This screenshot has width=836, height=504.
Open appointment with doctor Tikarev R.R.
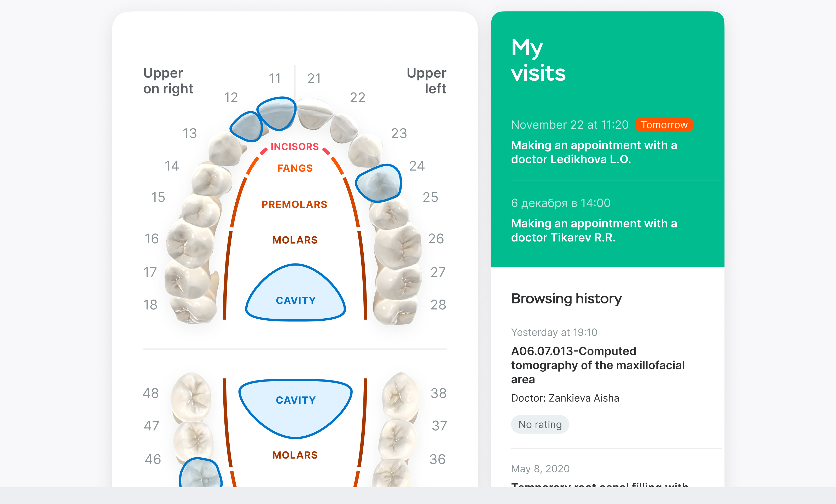pos(594,230)
